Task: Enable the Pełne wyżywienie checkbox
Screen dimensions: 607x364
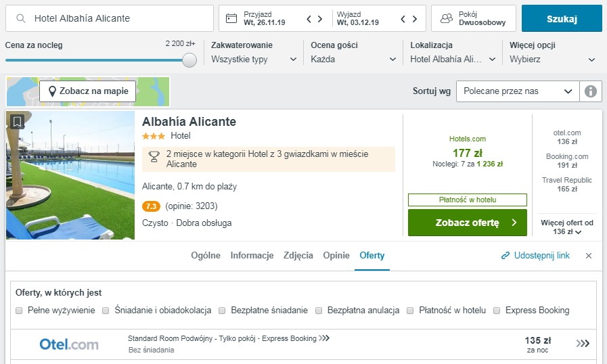Action: click(20, 311)
